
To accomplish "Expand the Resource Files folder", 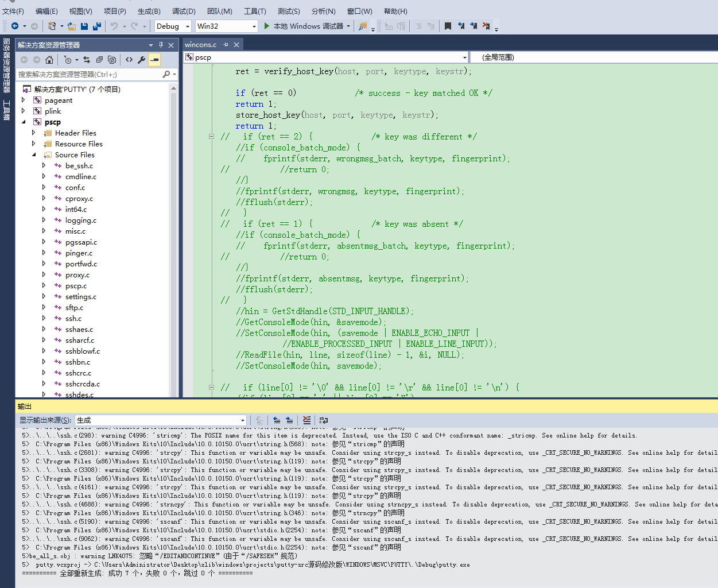I will (34, 144).
